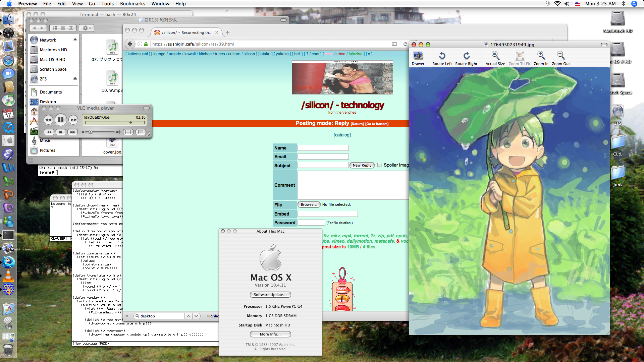Click find-previous up arrow in search bar

189,316
